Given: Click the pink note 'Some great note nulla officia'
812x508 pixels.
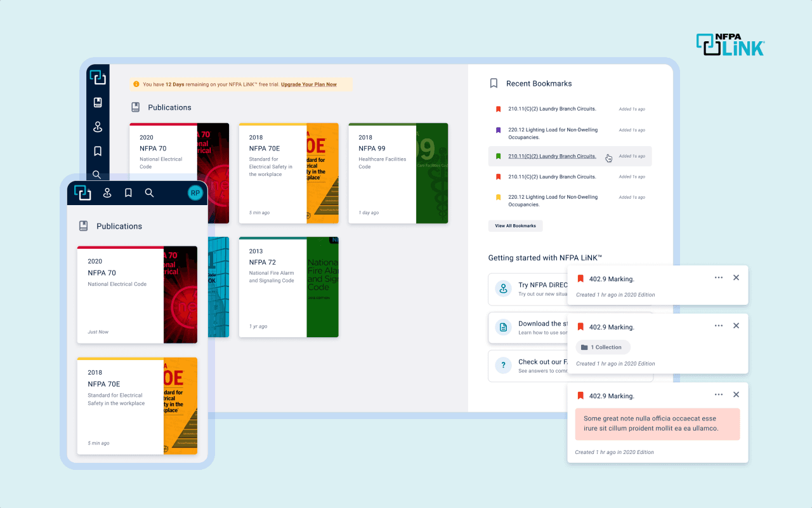Looking at the screenshot, I should (x=657, y=424).
